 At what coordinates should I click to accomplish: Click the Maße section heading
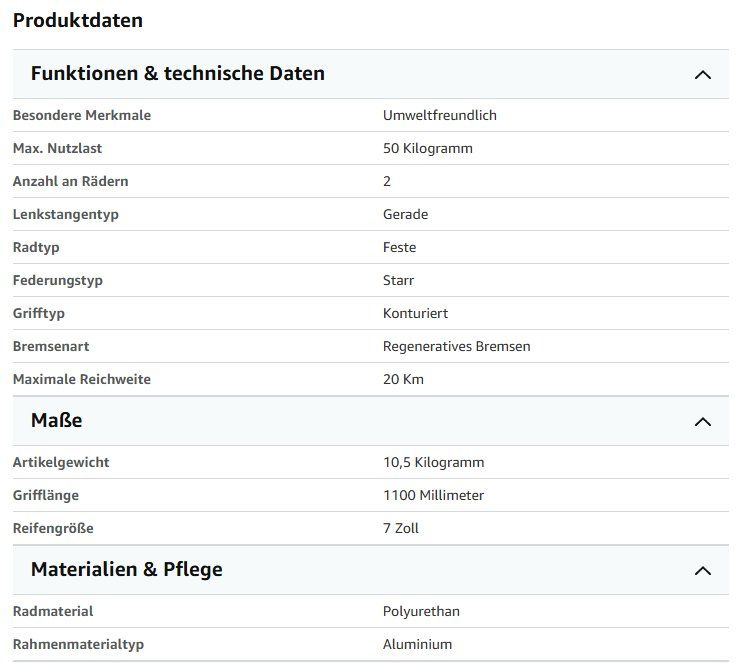click(57, 420)
